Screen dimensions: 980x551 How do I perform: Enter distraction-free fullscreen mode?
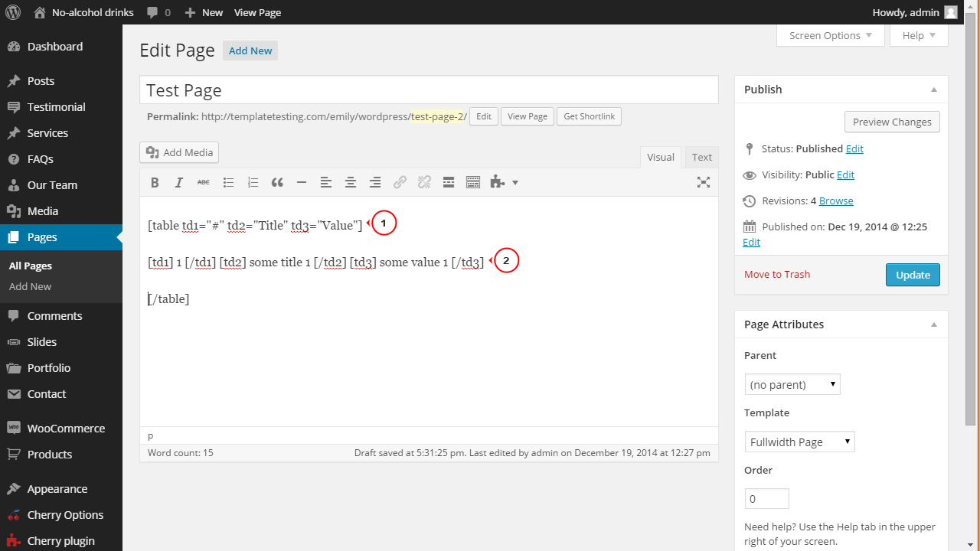pyautogui.click(x=703, y=182)
